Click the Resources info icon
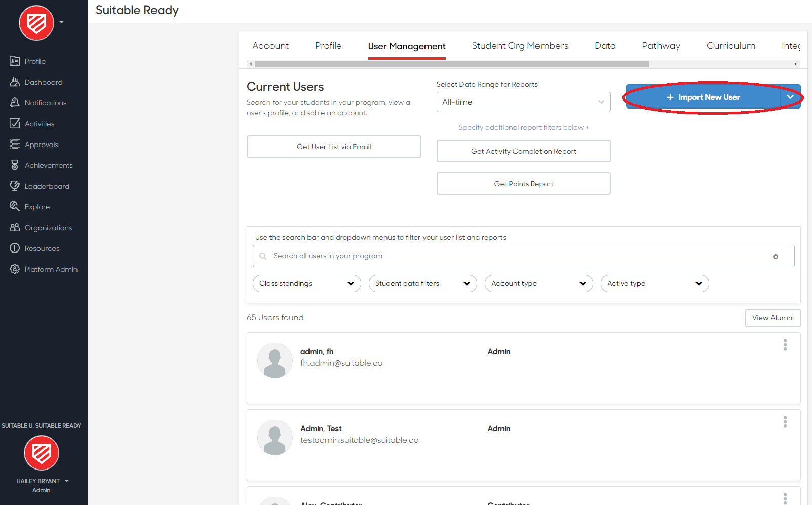This screenshot has height=505, width=812. tap(15, 248)
